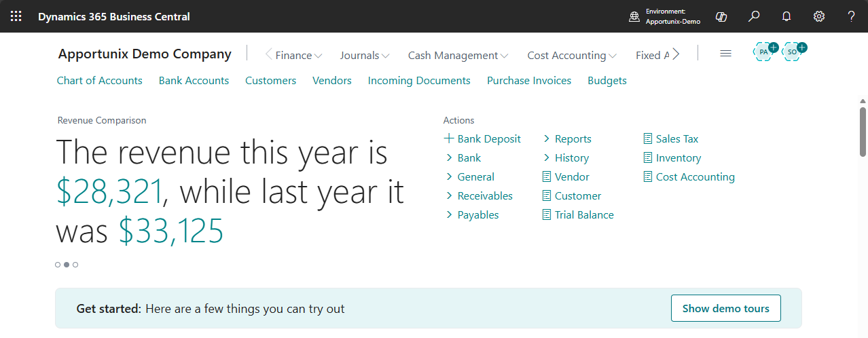Viewport: 868px width, 338px height.
Task: Click the Help question mark icon
Action: click(x=851, y=16)
